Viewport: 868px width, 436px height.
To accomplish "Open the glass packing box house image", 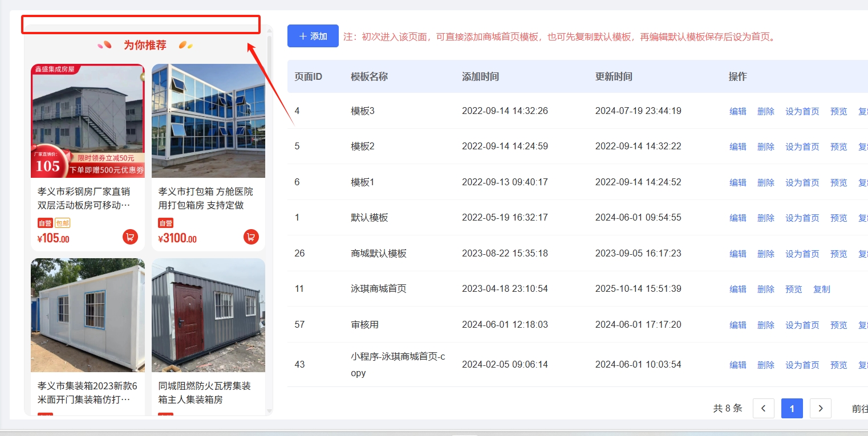I will (208, 121).
